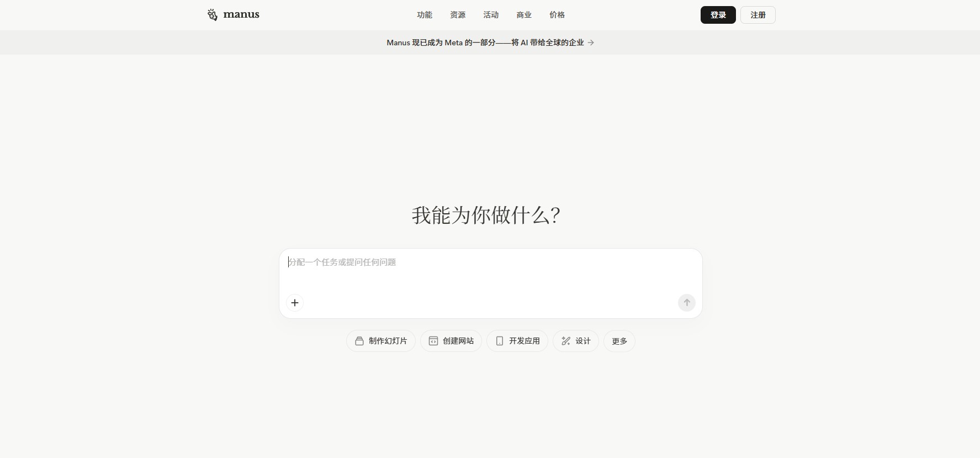Open the Manus joins Meta announcement banner
Viewport: 980px width, 458px height.
[490, 43]
